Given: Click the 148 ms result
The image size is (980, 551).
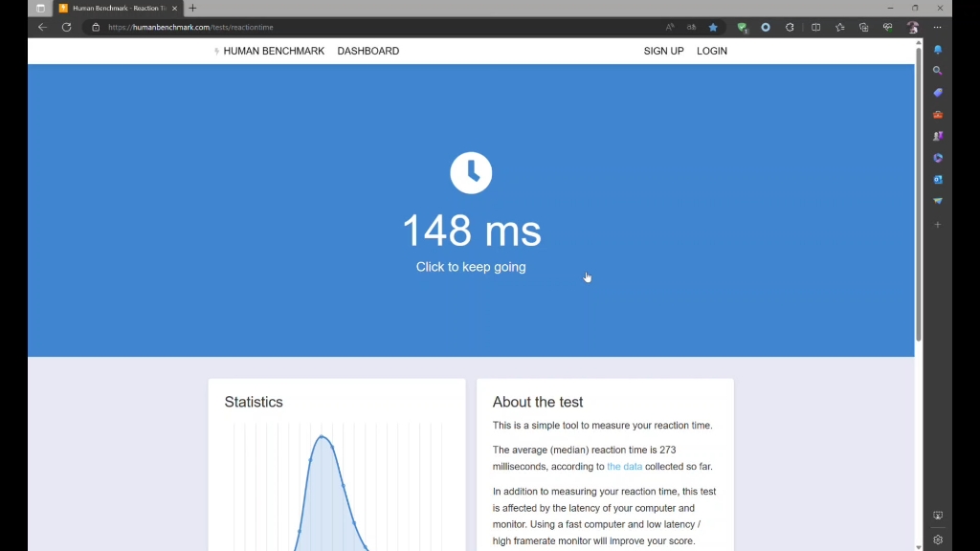Looking at the screenshot, I should tap(471, 231).
